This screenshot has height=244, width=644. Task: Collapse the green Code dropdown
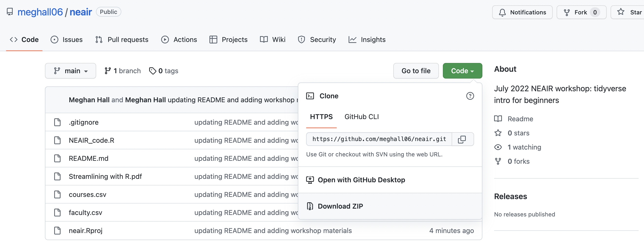tap(462, 71)
